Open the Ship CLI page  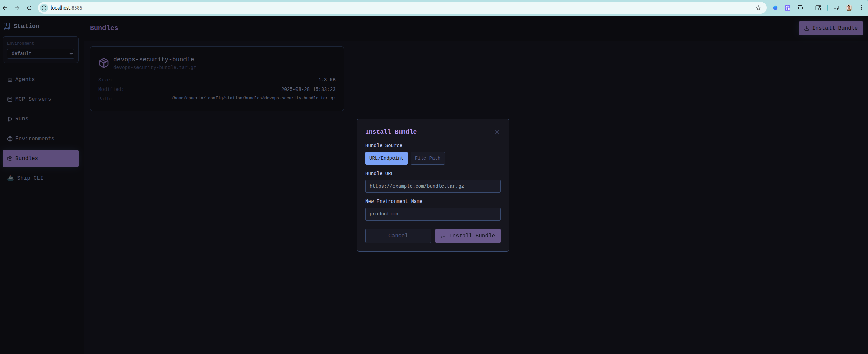click(x=41, y=178)
